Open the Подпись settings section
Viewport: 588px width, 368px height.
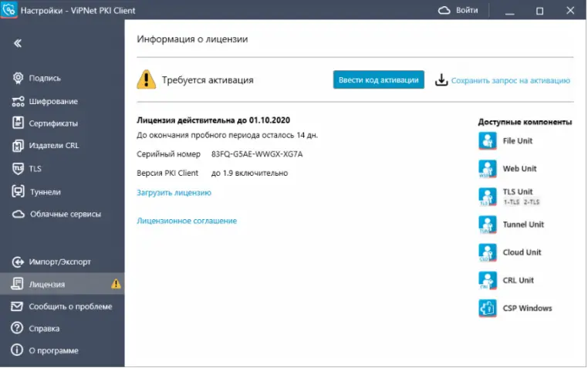click(45, 78)
